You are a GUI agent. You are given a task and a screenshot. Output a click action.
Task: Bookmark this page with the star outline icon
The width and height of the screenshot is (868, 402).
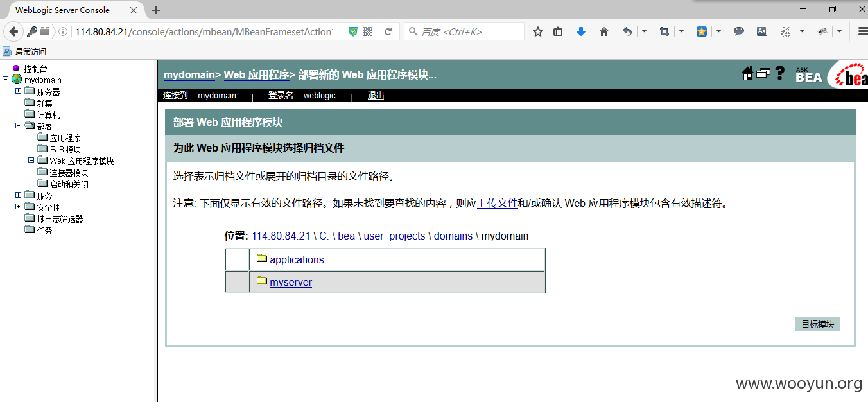click(538, 31)
